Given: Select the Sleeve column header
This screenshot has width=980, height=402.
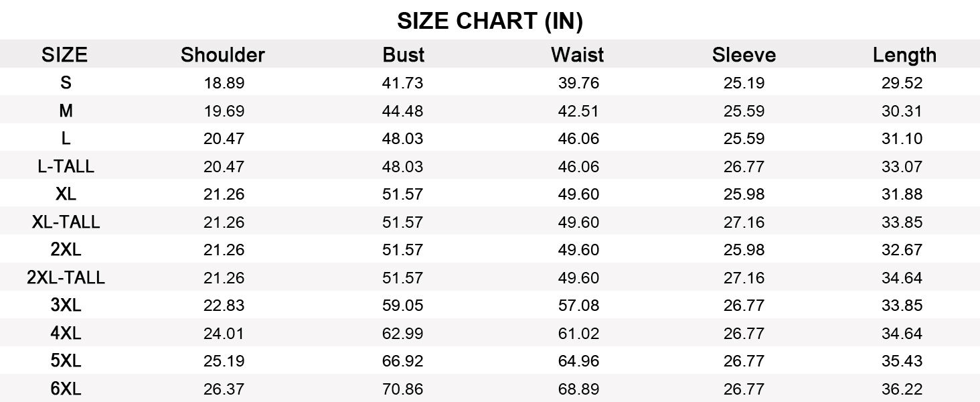Looking at the screenshot, I should tap(744, 55).
